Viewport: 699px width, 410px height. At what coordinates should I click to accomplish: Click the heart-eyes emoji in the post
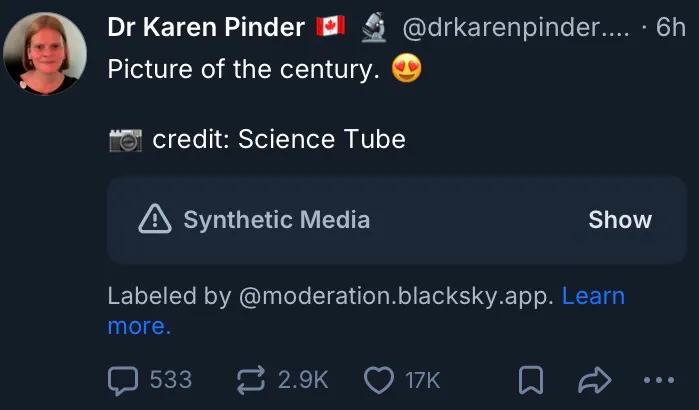click(407, 71)
